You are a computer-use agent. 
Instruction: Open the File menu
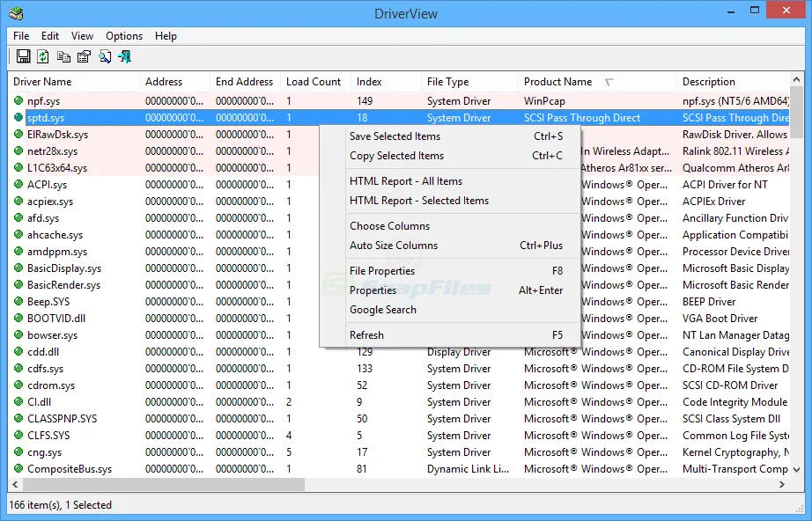coord(21,36)
